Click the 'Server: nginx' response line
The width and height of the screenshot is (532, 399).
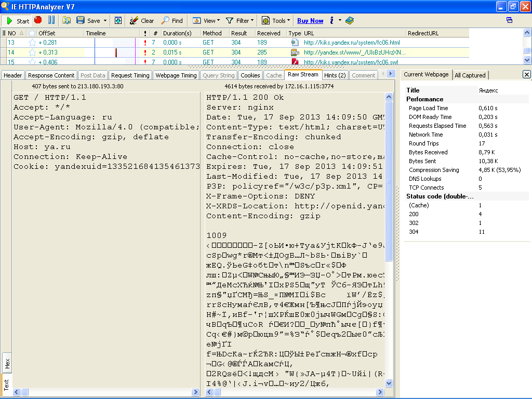click(240, 107)
